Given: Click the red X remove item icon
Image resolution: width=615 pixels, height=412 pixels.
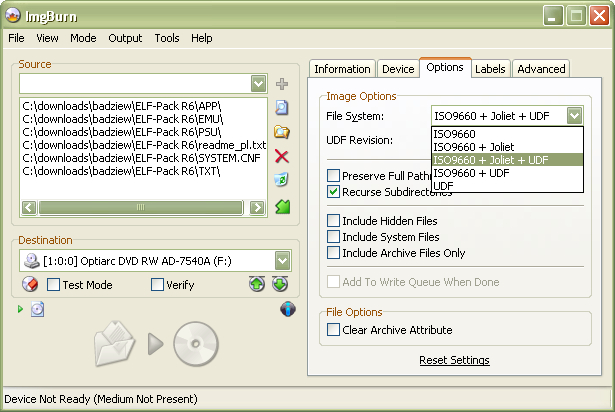Looking at the screenshot, I should [282, 156].
